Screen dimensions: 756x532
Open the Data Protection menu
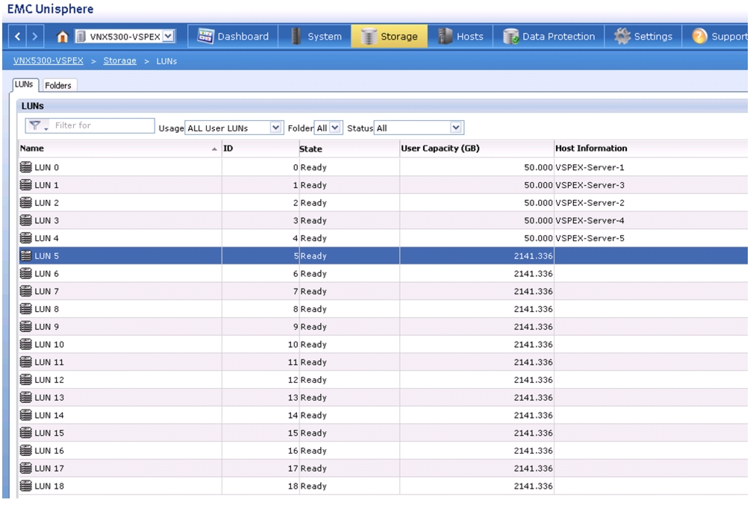[549, 36]
